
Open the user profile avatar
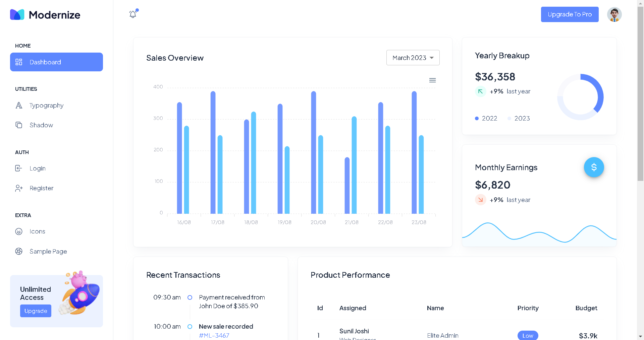[x=614, y=15]
